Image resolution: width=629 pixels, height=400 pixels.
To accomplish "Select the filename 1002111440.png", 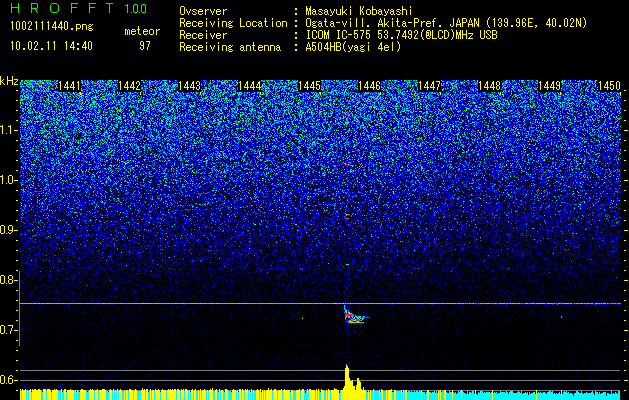I will pos(52,26).
